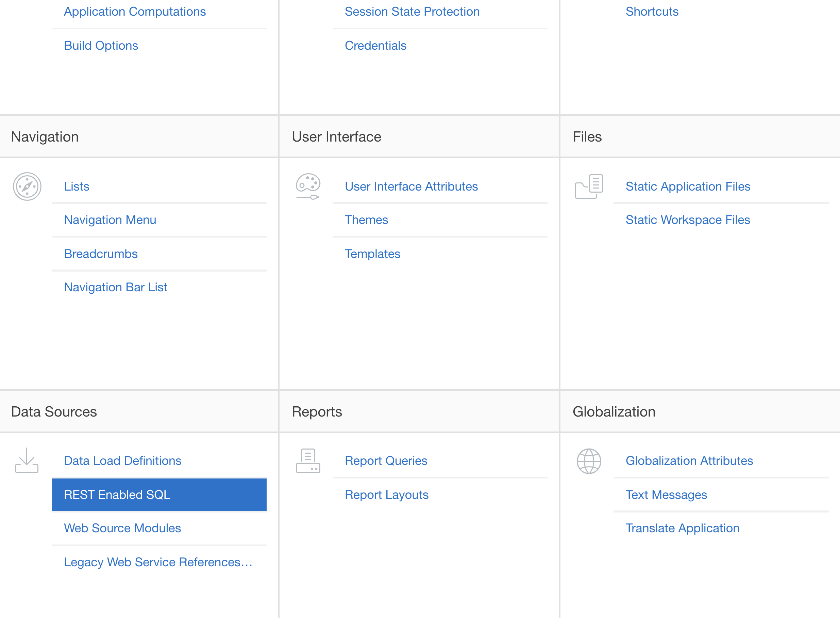This screenshot has width=840, height=618.
Task: Click the User Interface palette icon
Action: [308, 186]
